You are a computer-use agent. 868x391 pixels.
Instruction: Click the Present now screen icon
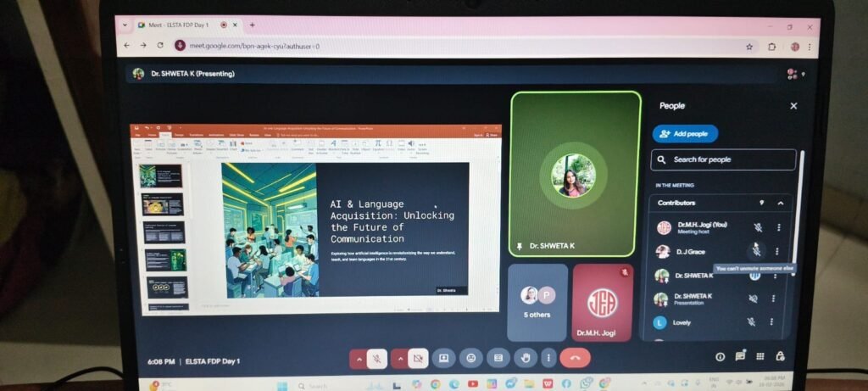(442, 359)
